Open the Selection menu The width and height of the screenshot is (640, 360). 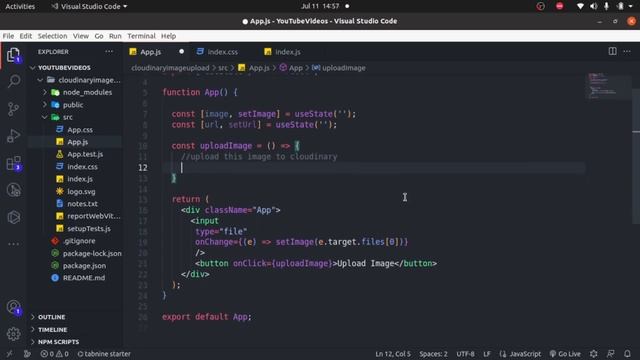pos(52,36)
